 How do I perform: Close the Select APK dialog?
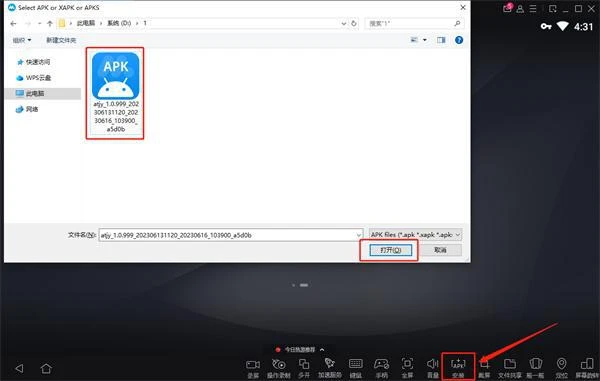463,7
